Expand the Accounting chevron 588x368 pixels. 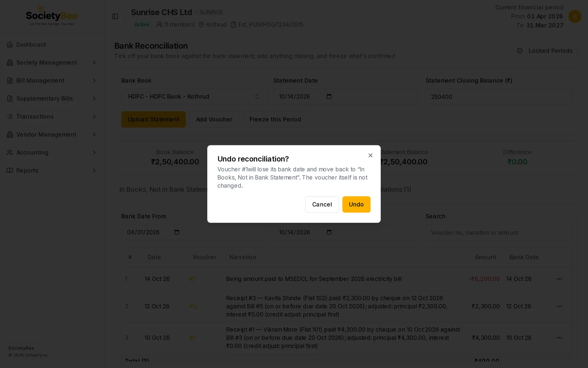point(94,152)
